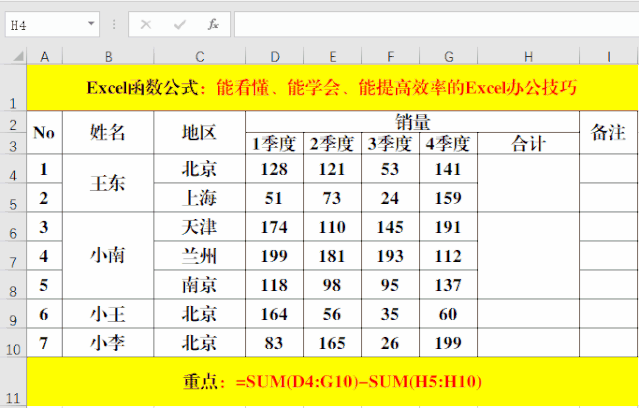639x408 pixels.
Task: Select column C header
Action: (x=200, y=57)
